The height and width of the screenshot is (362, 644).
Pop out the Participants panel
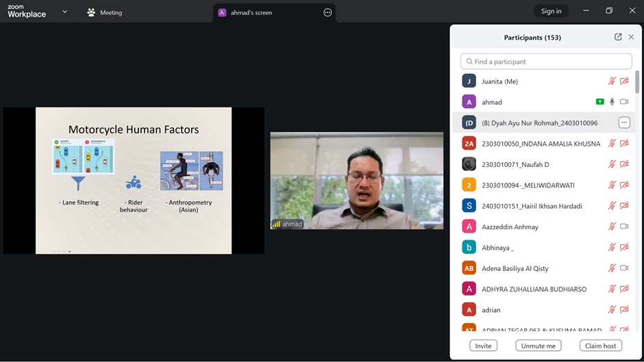(618, 37)
